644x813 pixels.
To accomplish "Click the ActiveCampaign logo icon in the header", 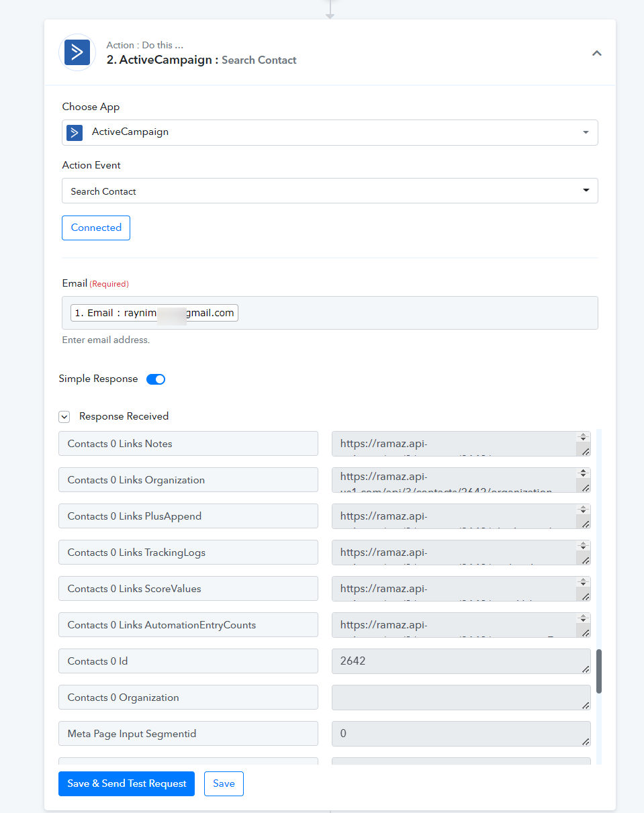I will point(77,52).
